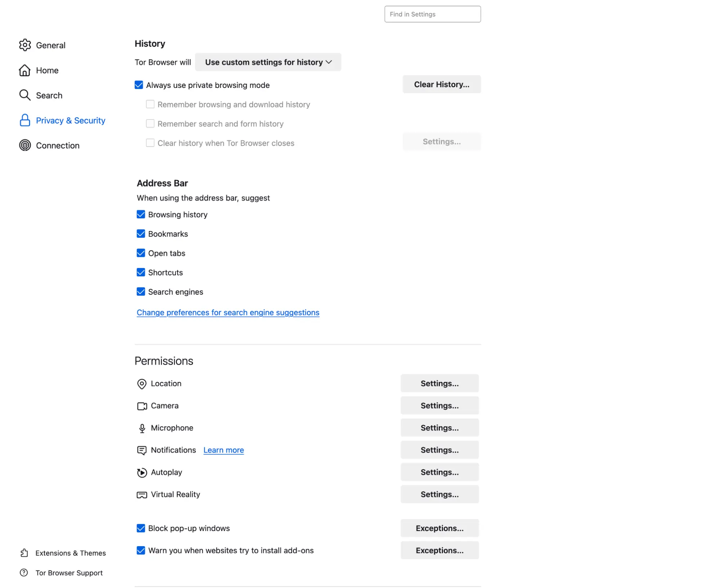Open Camera permission Settings button

439,406
